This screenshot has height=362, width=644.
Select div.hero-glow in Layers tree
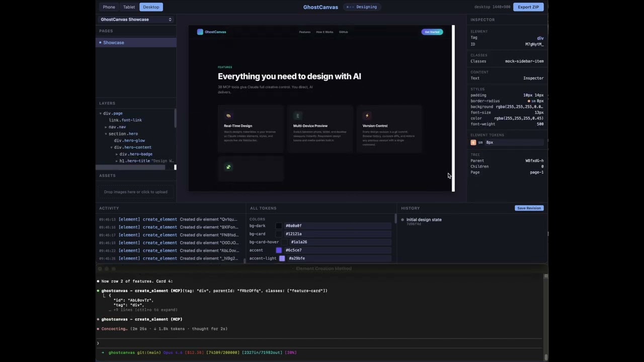click(129, 141)
